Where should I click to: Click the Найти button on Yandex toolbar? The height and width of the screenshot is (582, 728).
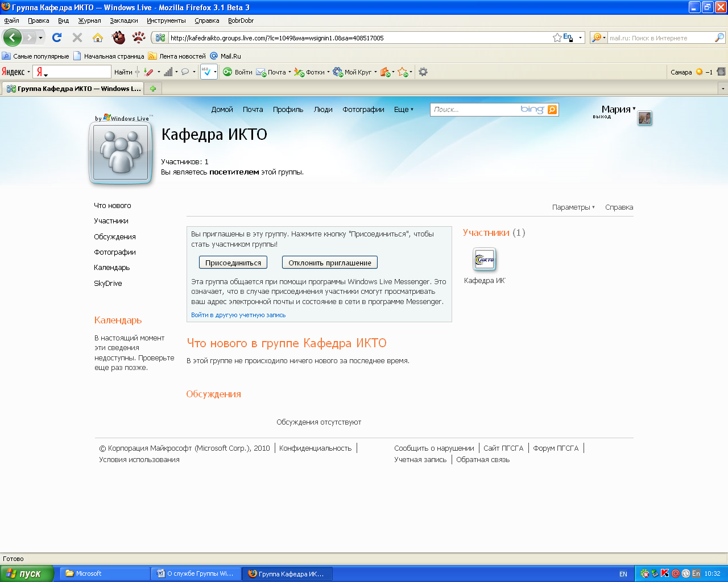pos(123,72)
